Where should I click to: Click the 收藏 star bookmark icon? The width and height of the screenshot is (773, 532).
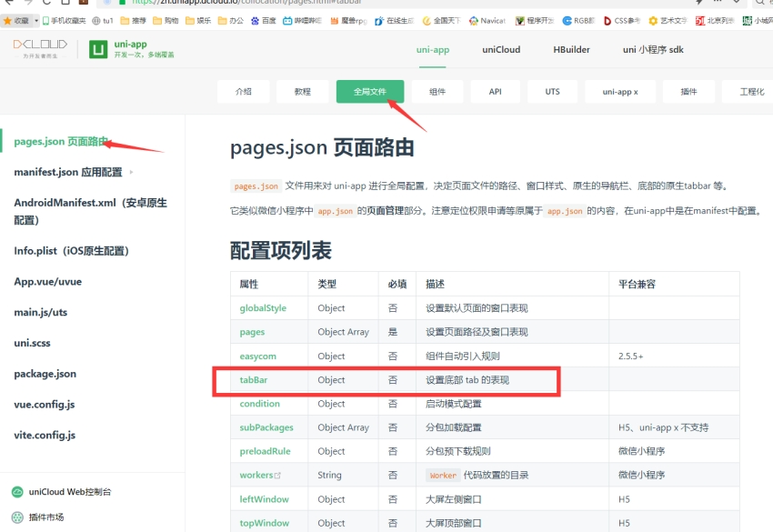[x=7, y=21]
